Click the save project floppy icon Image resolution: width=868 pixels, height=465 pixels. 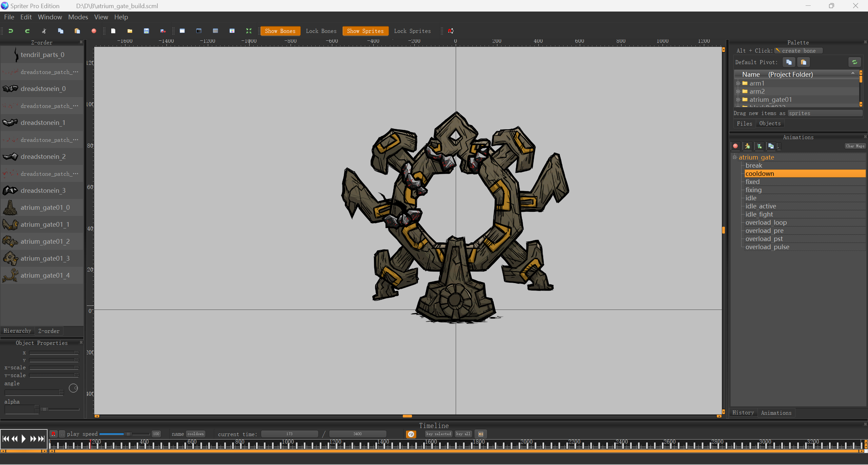pyautogui.click(x=146, y=31)
